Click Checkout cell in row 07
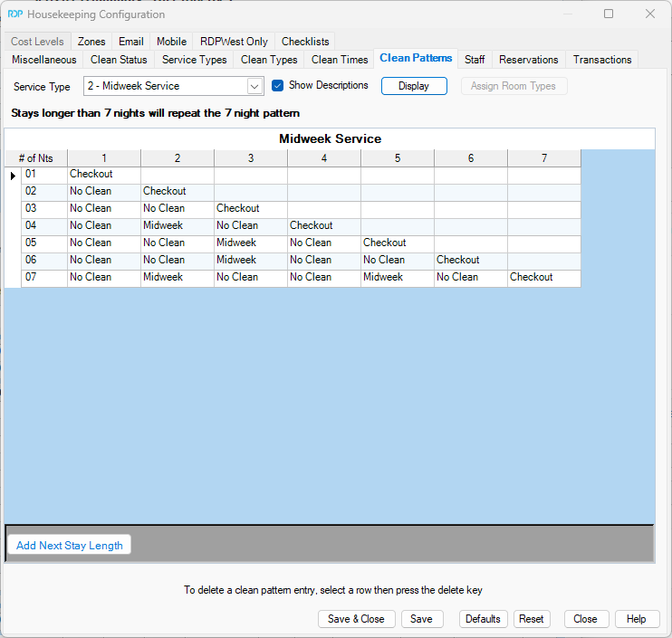The width and height of the screenshot is (672, 638). click(x=544, y=279)
